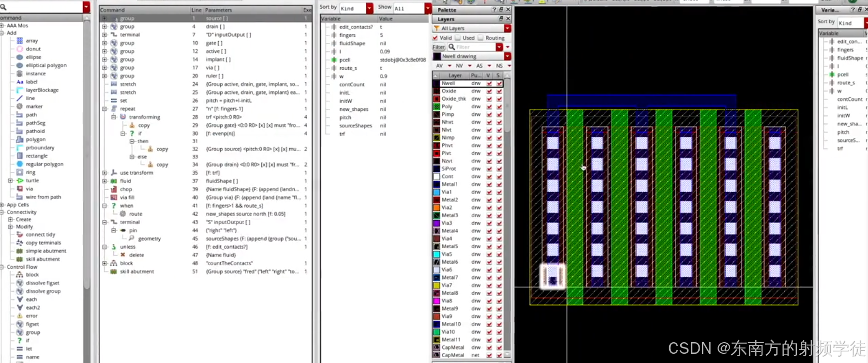Viewport: 868px width, 363px height.
Task: Click the Filter button in Layers panel
Action: (439, 47)
